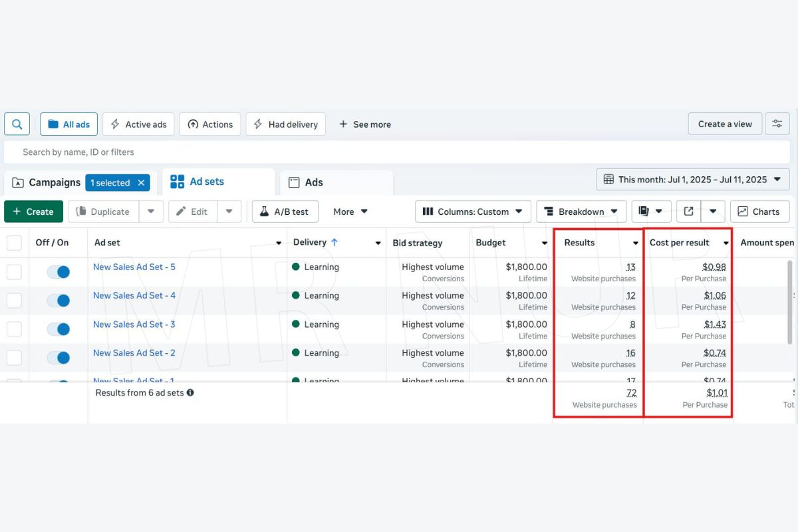798x532 pixels.
Task: Open the New Sales Ad Set - 2 link
Action: click(134, 352)
